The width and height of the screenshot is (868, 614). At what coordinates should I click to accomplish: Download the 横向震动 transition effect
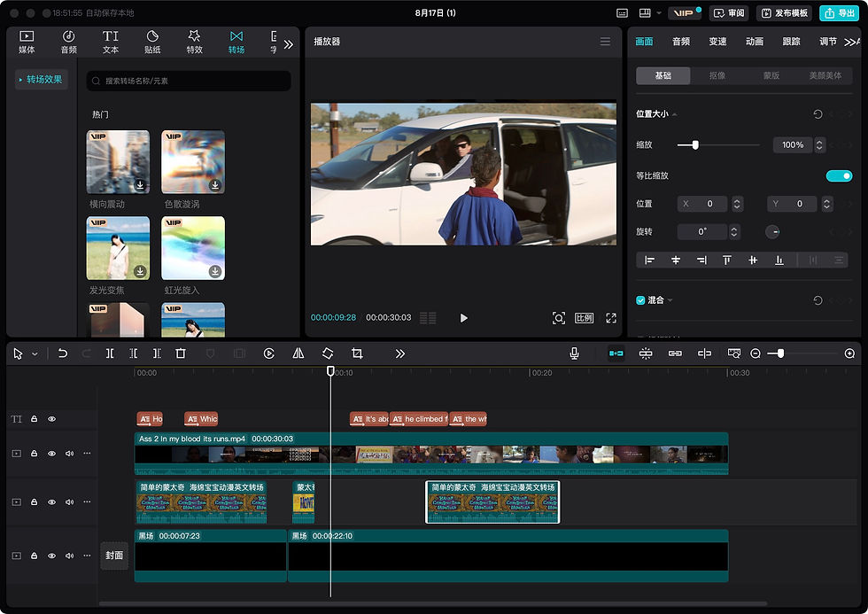140,185
